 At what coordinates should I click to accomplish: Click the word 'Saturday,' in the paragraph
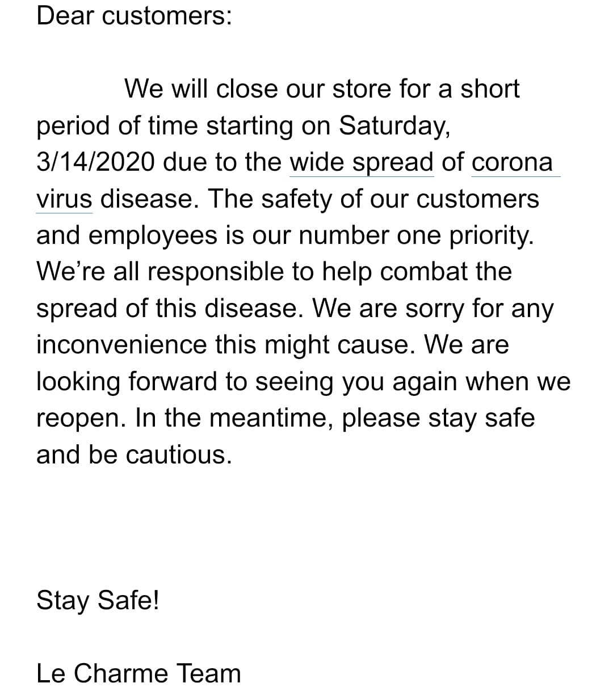click(395, 127)
